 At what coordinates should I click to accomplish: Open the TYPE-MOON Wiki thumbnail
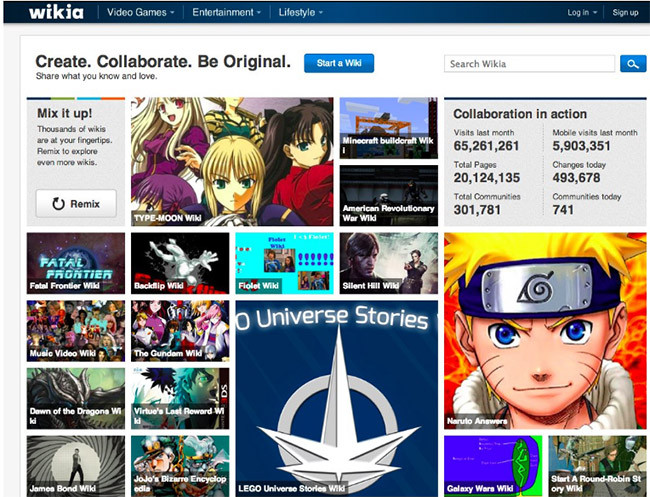[x=232, y=161]
